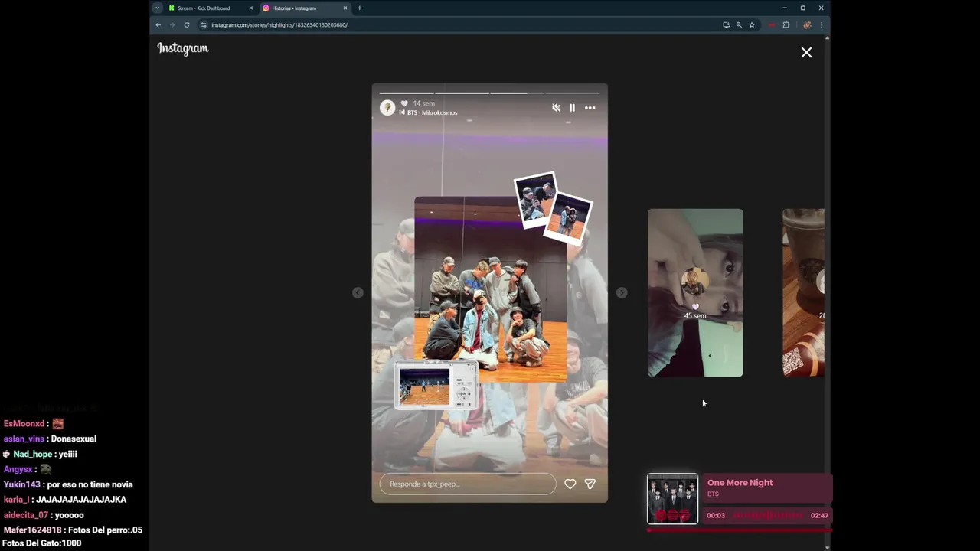Screen dimensions: 980x551
Task: Click chat username 'aslan_vins'
Action: (x=24, y=439)
